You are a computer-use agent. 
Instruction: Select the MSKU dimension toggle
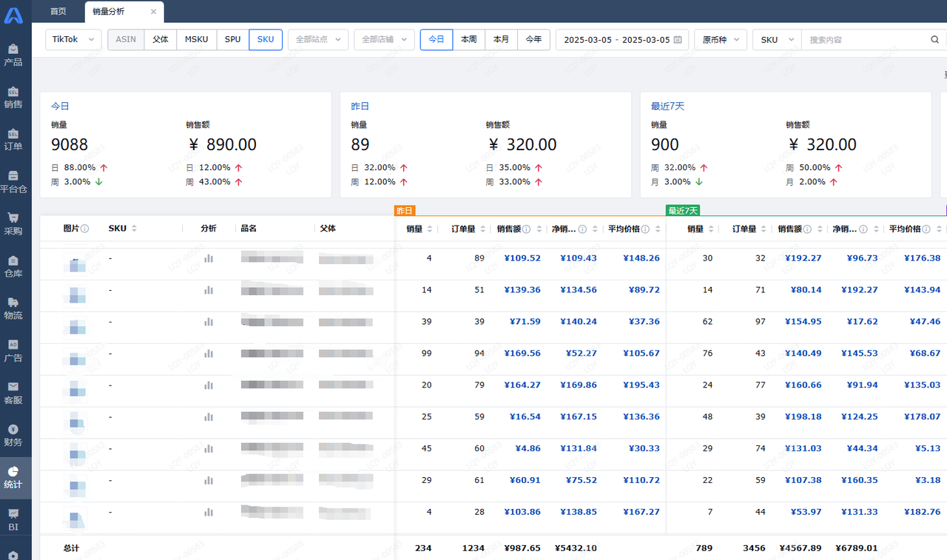tap(197, 40)
